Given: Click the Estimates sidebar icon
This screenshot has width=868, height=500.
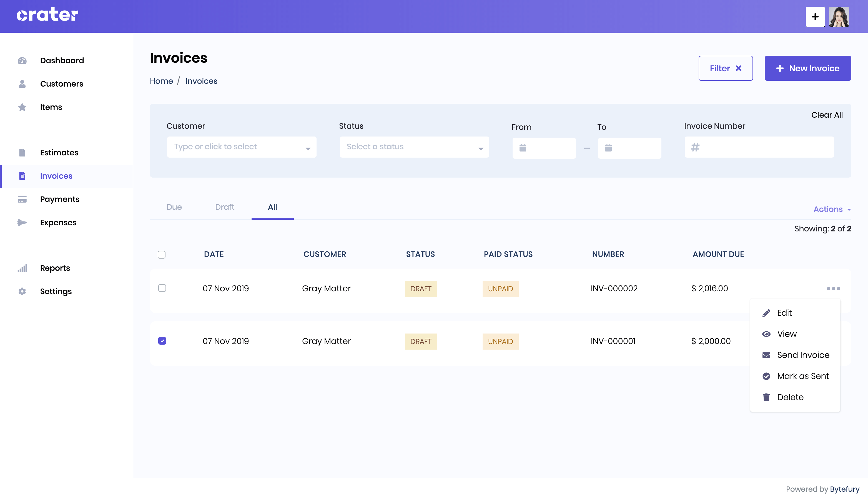Looking at the screenshot, I should pyautogui.click(x=22, y=152).
